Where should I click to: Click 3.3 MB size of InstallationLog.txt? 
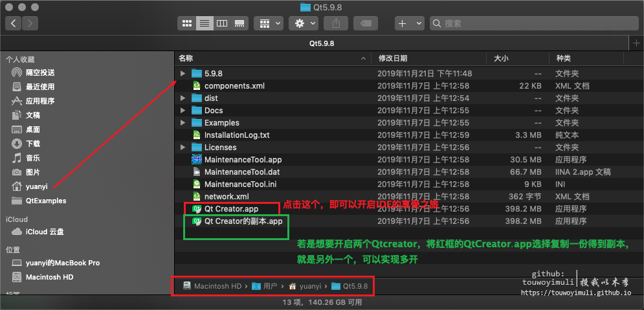click(527, 135)
